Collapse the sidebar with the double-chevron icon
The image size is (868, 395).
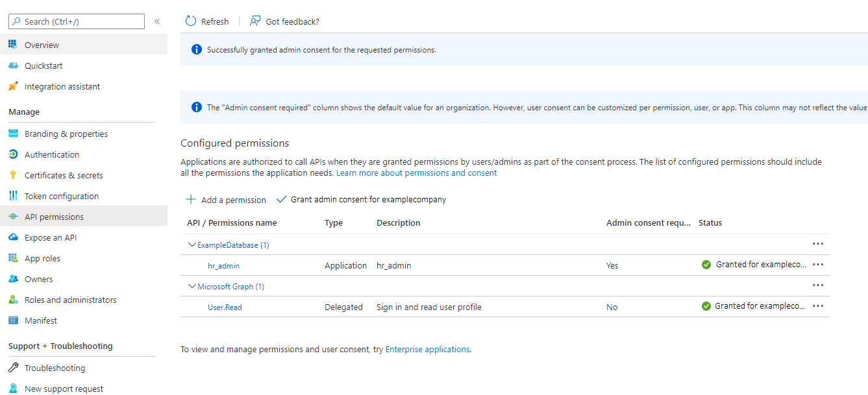(156, 21)
